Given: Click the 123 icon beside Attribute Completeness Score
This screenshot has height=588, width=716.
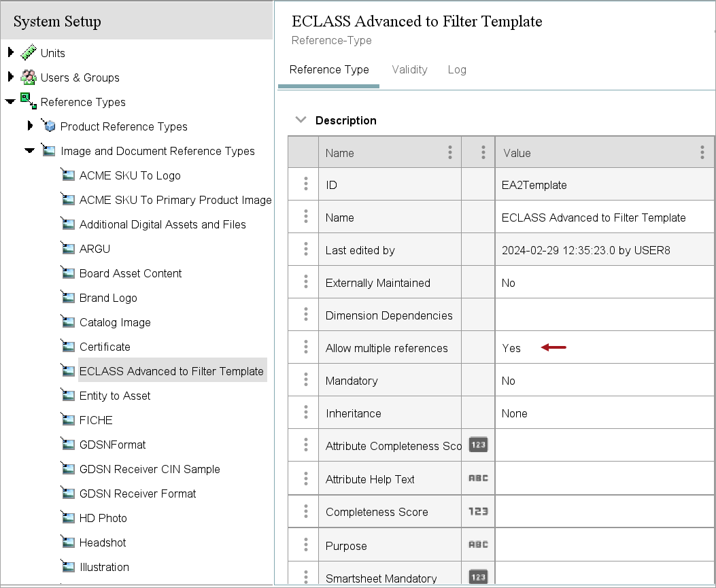Looking at the screenshot, I should tap(478, 445).
